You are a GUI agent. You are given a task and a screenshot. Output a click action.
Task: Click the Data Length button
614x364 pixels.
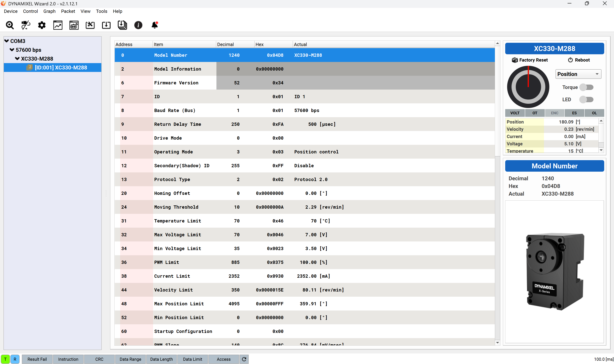(162, 359)
